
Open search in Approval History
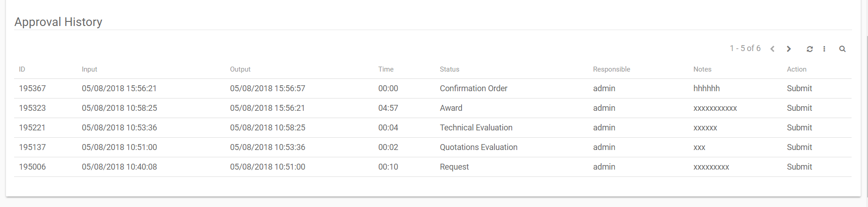coord(842,49)
